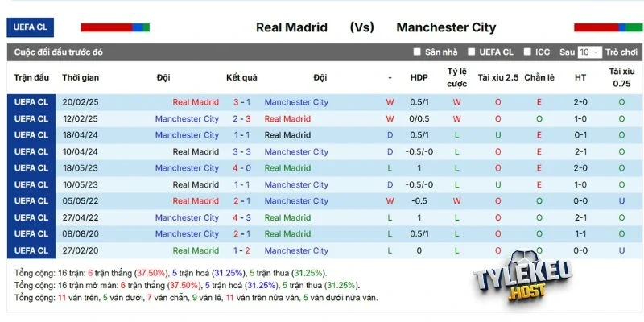The image size is (644, 322).
Task: Click the left team form color bar
Action: coord(115,27)
